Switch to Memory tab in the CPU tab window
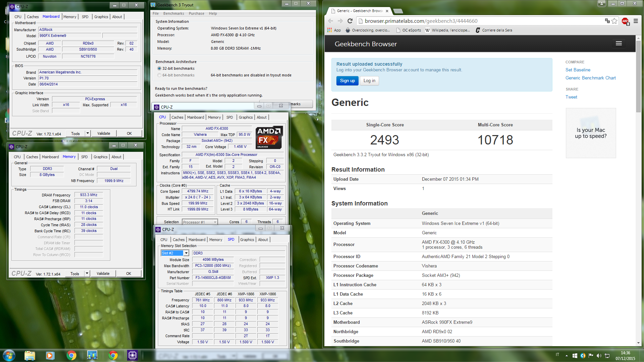 point(214,117)
